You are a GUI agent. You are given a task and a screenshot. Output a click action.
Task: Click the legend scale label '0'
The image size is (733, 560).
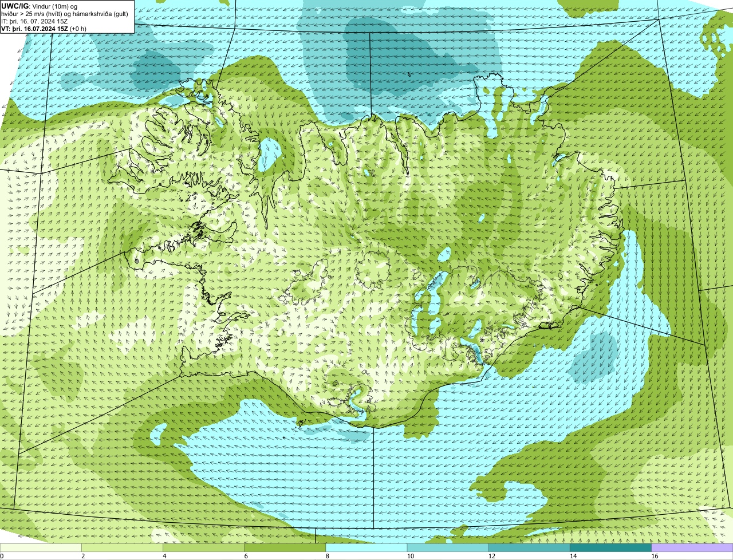click(2, 556)
